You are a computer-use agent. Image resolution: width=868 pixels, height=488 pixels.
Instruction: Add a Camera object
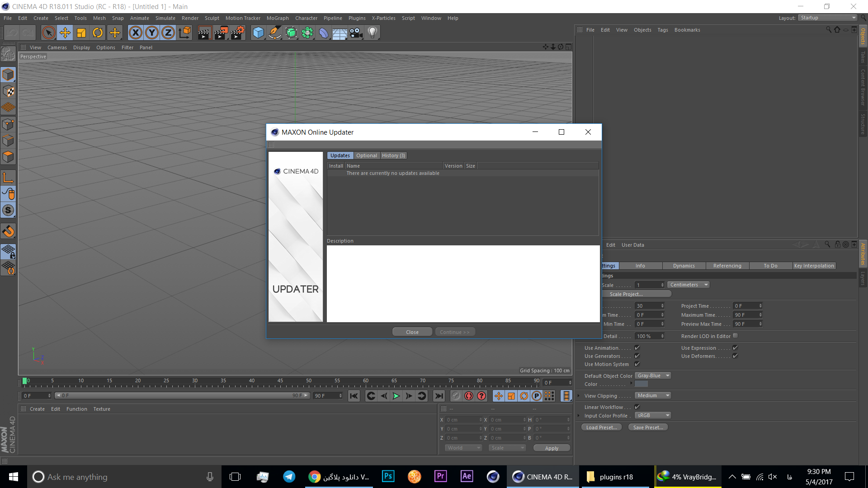(x=356, y=33)
